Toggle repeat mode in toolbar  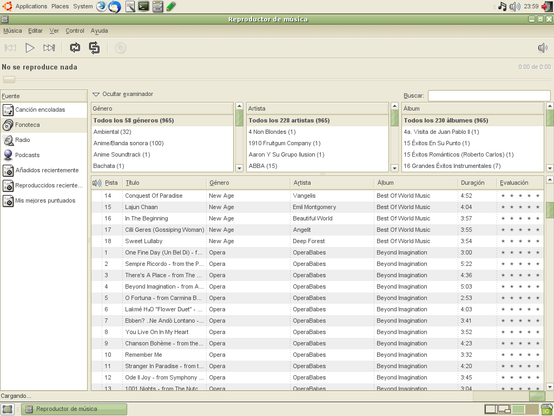(75, 48)
